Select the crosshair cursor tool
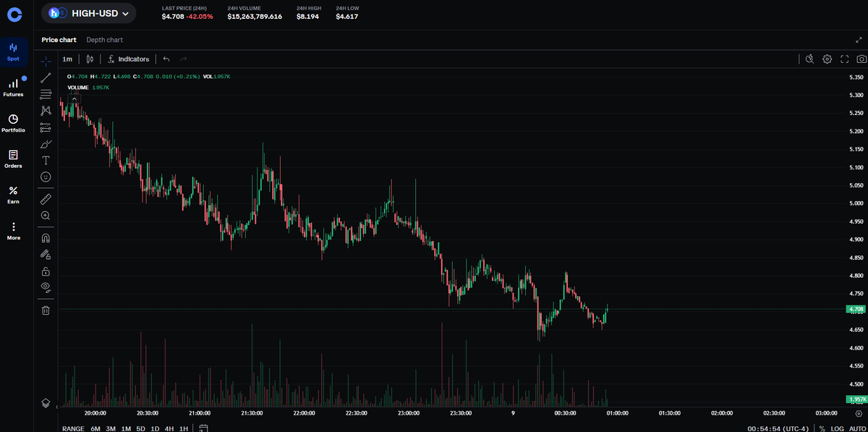The image size is (868, 432). point(46,62)
